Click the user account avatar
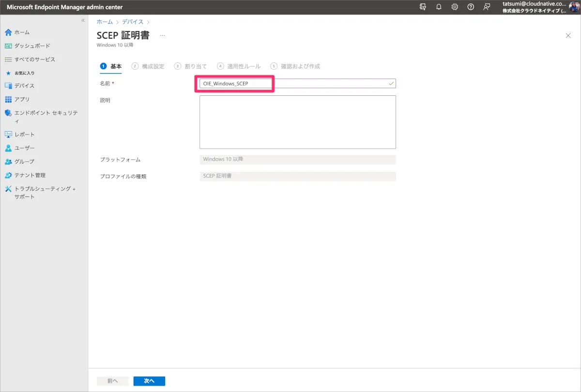581x392 pixels. [574, 7]
